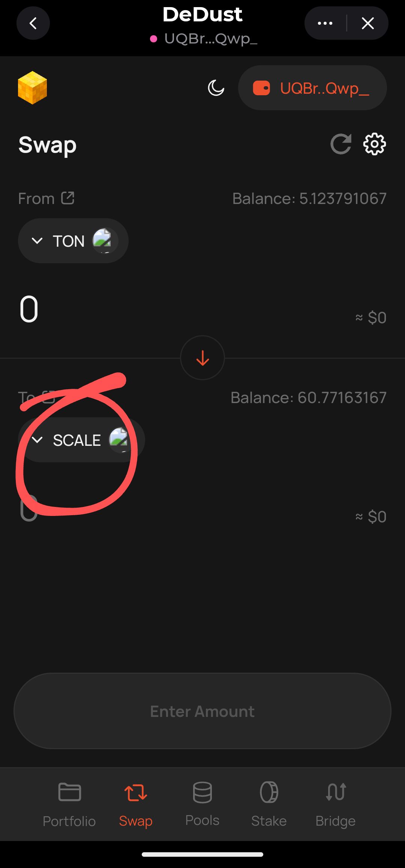The width and height of the screenshot is (405, 868).
Task: Open swap settings gear
Action: point(374,144)
